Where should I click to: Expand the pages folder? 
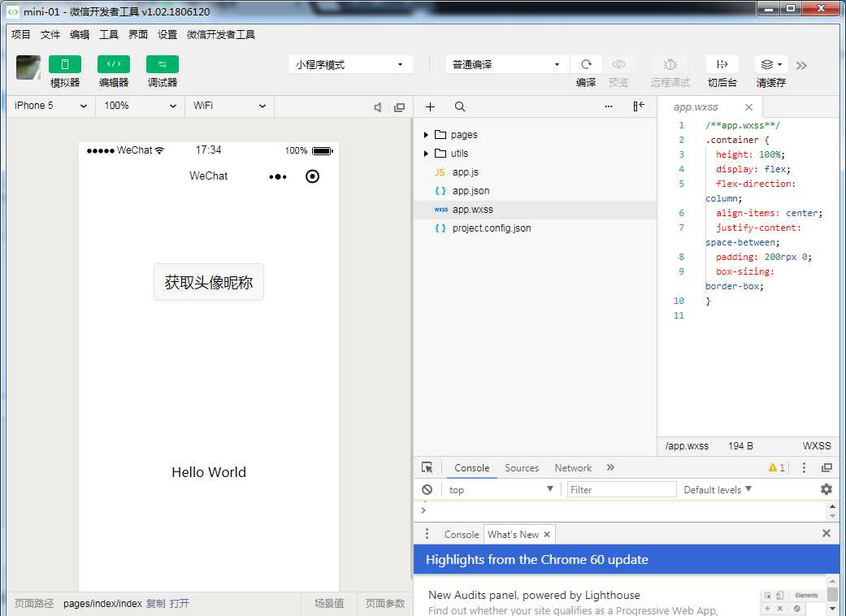[426, 135]
